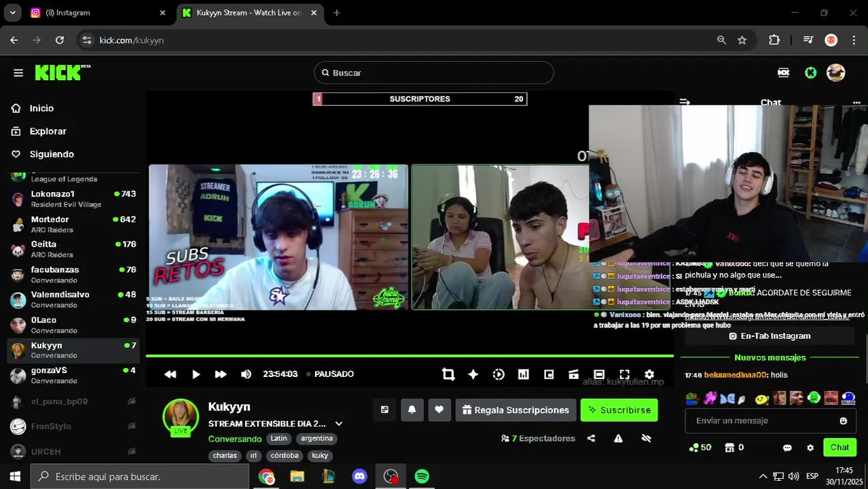Fast-forward the stream playback
868x489 pixels.
pyautogui.click(x=221, y=374)
